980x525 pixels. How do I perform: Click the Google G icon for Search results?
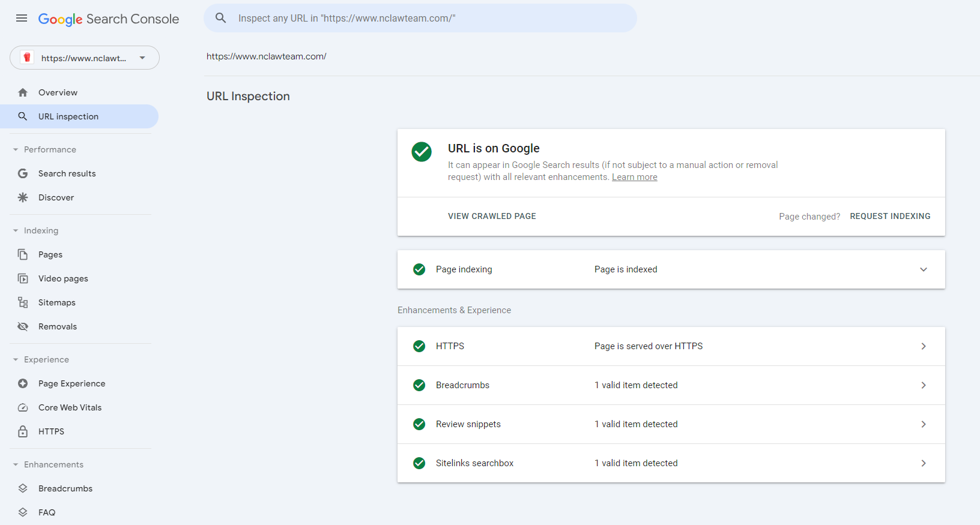click(23, 173)
